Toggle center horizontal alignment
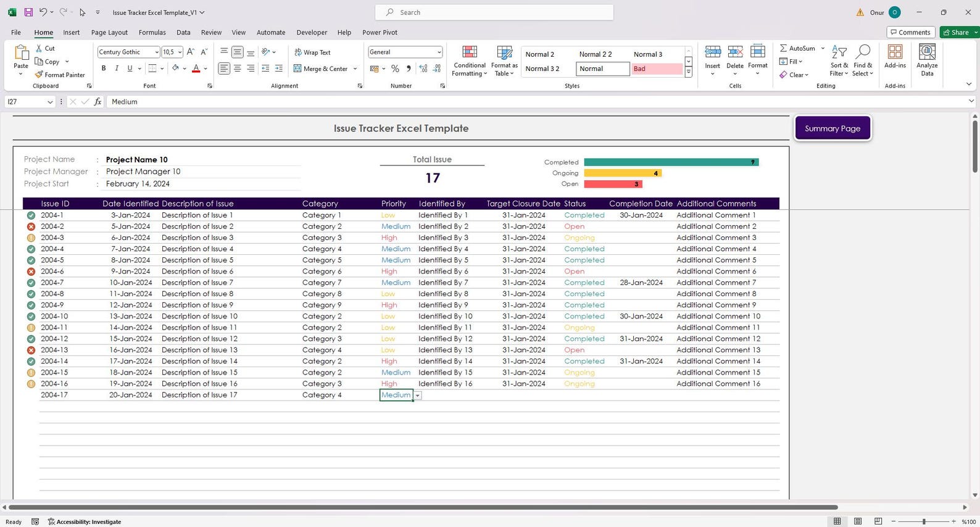 point(237,68)
